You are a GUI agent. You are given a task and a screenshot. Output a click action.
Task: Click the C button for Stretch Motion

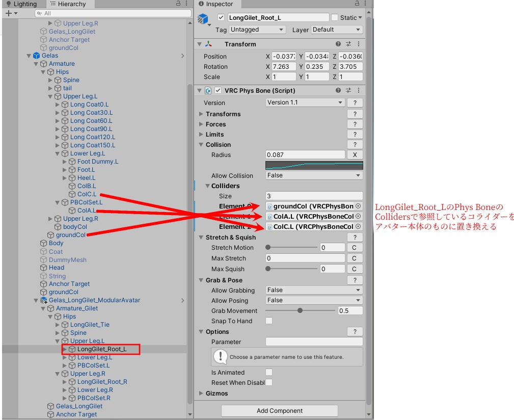click(x=355, y=248)
